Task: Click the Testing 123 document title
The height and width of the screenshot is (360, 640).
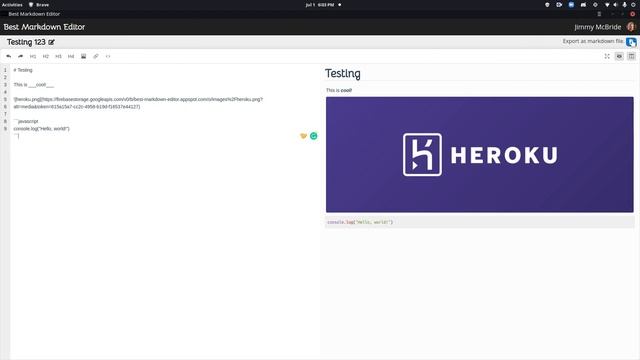Action: [x=26, y=42]
